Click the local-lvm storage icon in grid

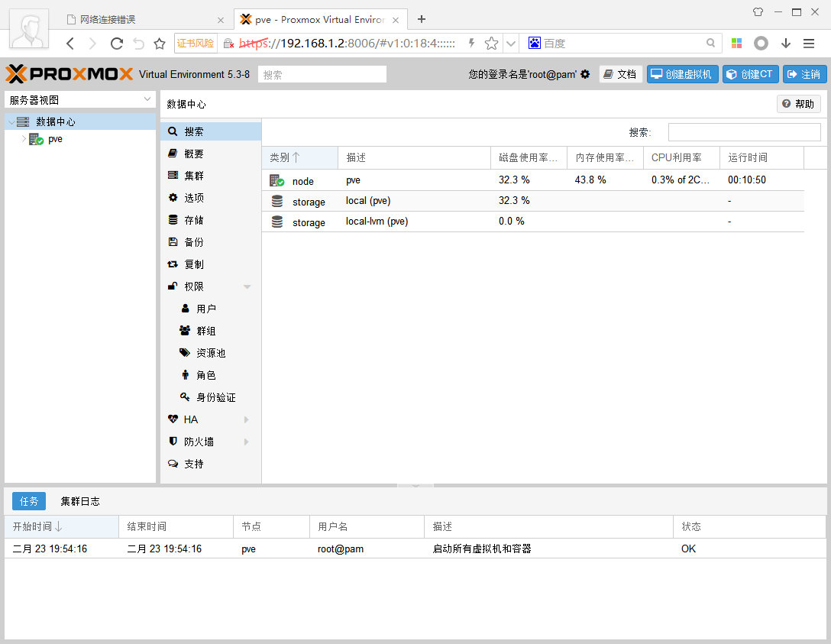point(276,222)
